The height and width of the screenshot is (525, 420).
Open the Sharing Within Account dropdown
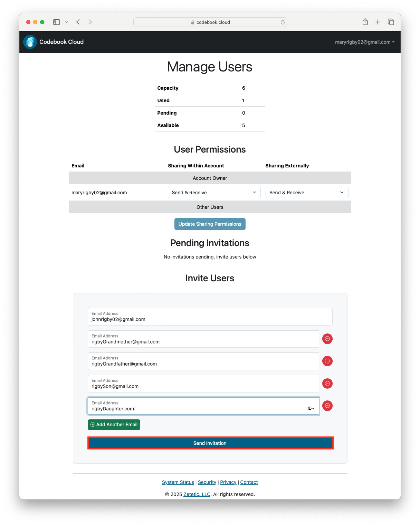(214, 192)
